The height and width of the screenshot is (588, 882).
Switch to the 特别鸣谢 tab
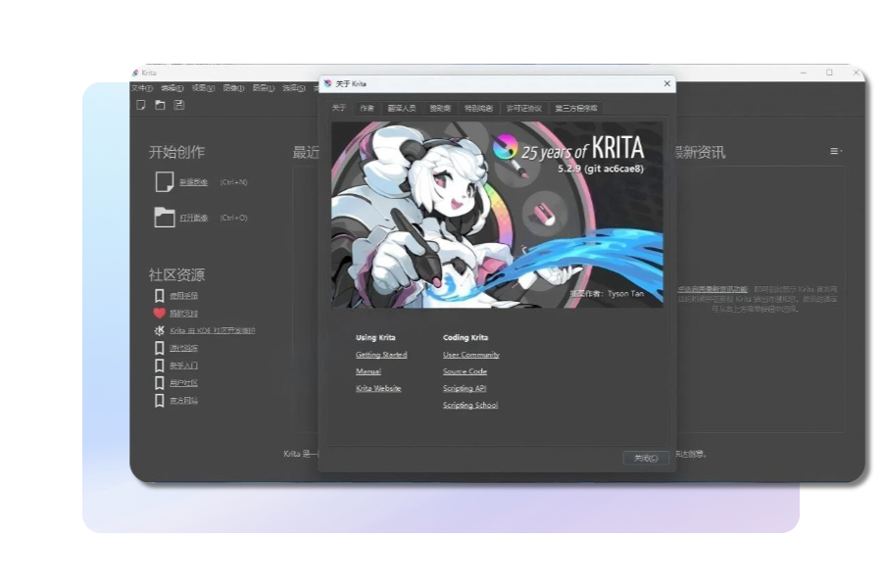478,108
